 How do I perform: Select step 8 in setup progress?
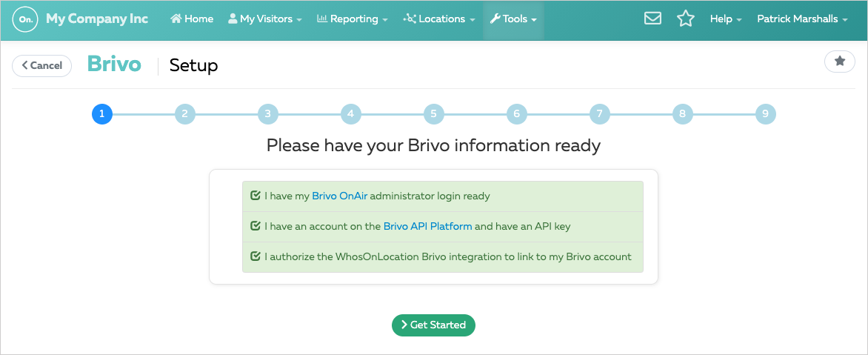click(x=683, y=114)
